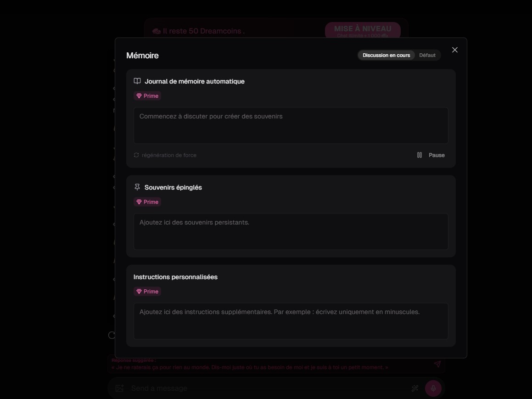The height and width of the screenshot is (399, 532).
Task: Pause the automatic memory journal
Action: tap(436, 155)
